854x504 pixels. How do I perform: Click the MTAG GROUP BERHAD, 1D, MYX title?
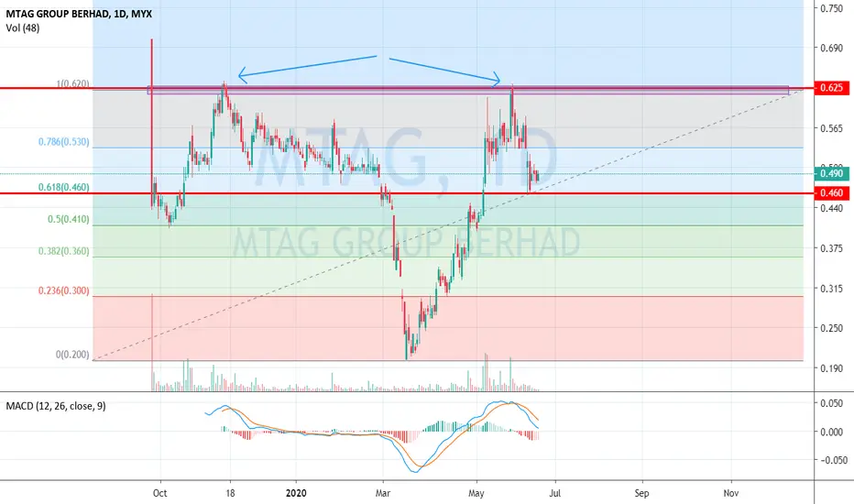(79, 14)
